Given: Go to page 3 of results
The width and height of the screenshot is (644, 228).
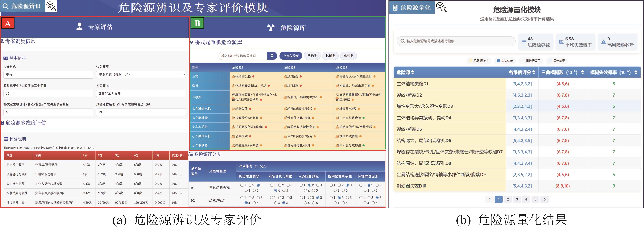Looking at the screenshot, I should (x=517, y=199).
